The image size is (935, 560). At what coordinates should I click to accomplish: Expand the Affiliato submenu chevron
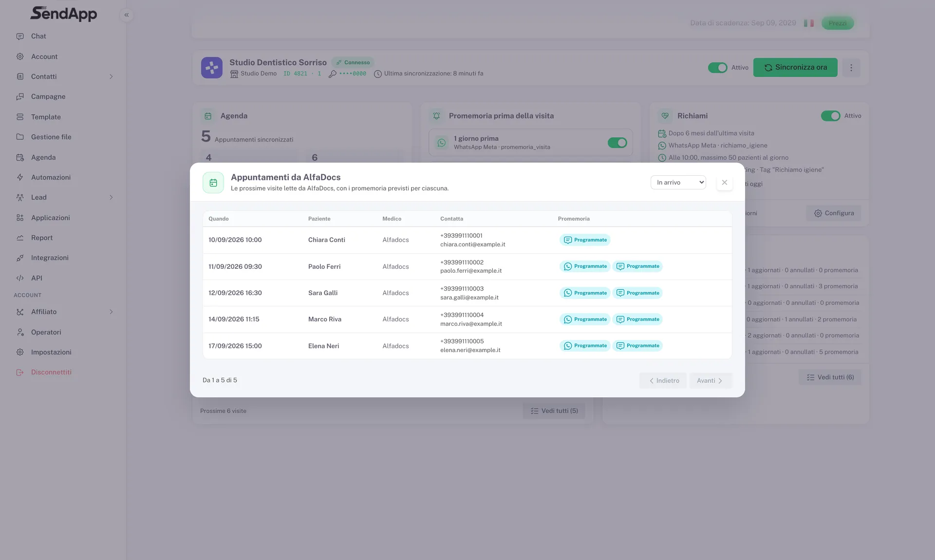(x=111, y=312)
